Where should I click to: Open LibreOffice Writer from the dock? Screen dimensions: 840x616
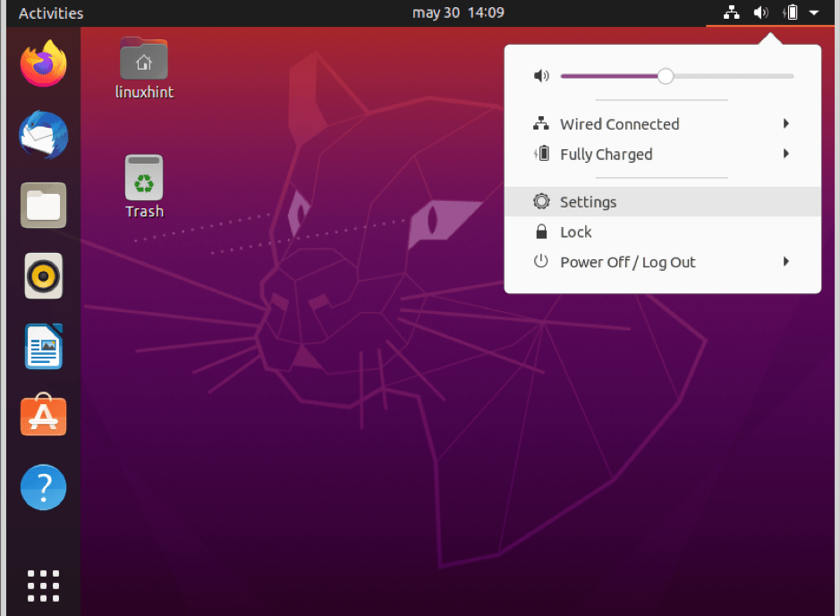[44, 347]
